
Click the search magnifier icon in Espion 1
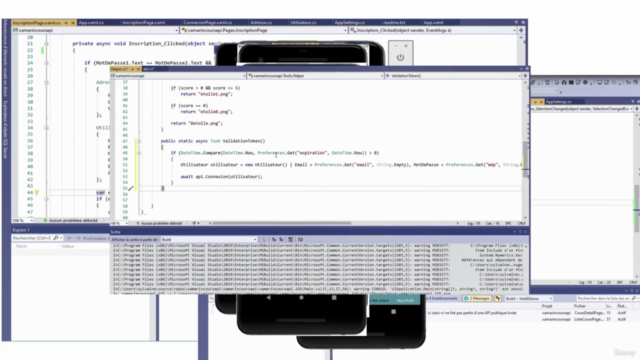click(56, 238)
